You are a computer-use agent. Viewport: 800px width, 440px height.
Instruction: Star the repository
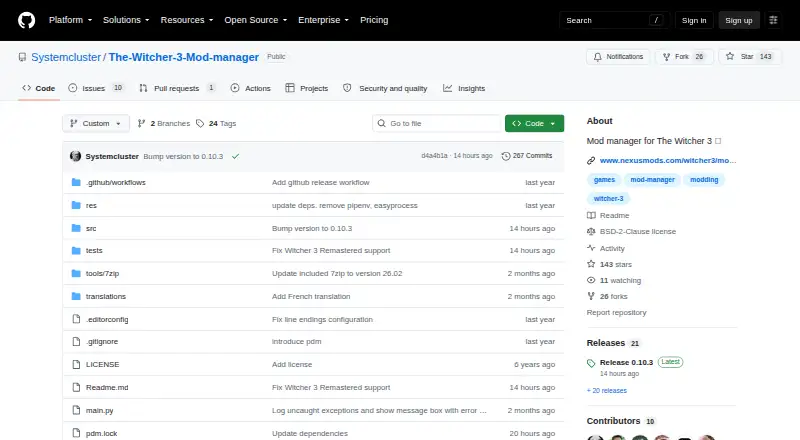coord(749,57)
